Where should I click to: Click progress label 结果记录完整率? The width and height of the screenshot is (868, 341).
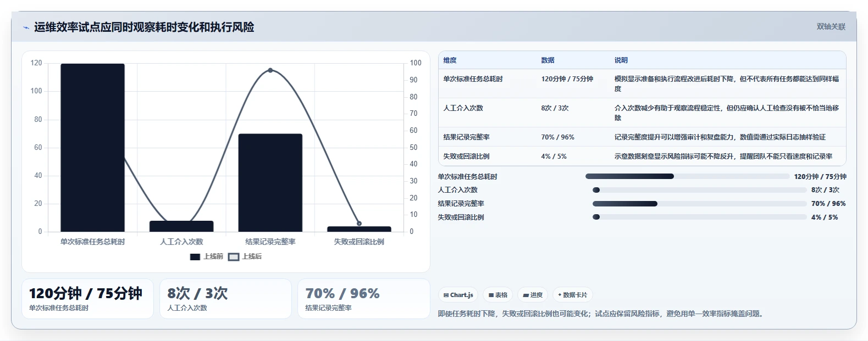click(461, 204)
